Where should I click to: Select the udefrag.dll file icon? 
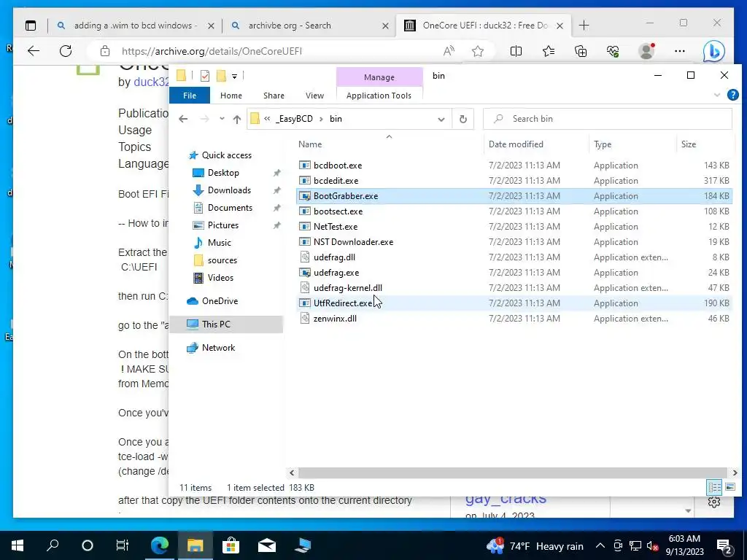click(x=305, y=257)
